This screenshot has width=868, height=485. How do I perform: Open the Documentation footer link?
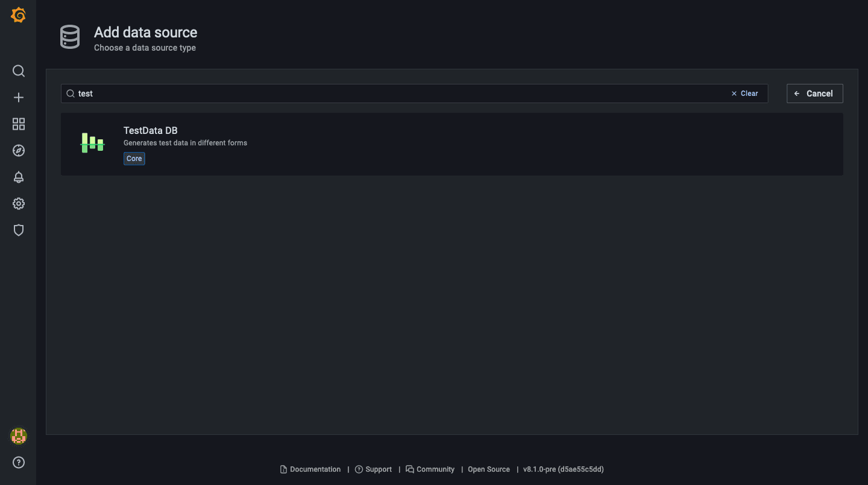(x=310, y=469)
